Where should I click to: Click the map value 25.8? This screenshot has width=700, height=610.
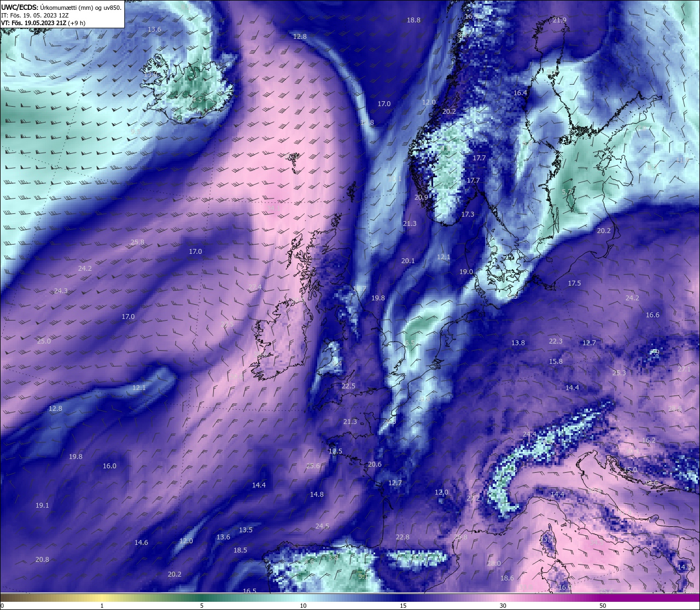(x=137, y=242)
